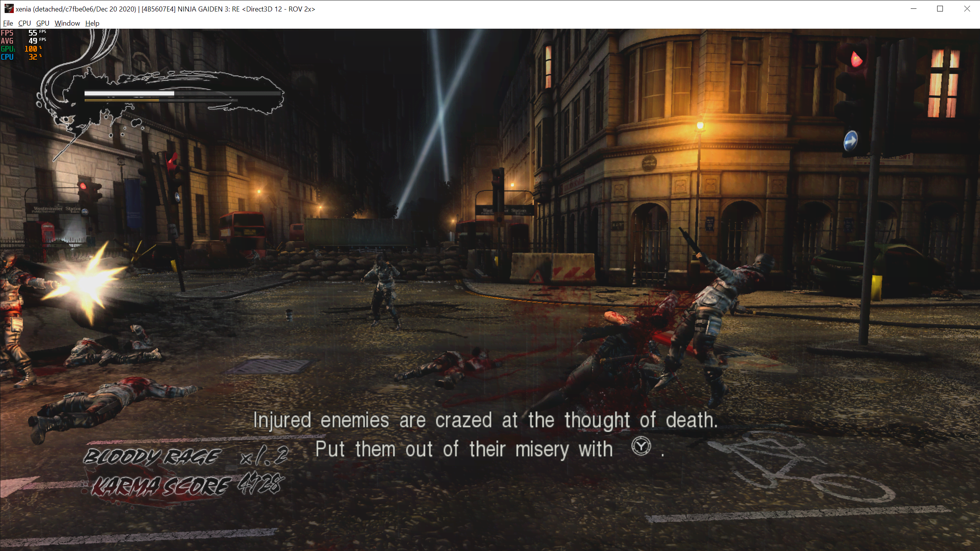Click the yellow ki gauge bar

click(x=122, y=100)
